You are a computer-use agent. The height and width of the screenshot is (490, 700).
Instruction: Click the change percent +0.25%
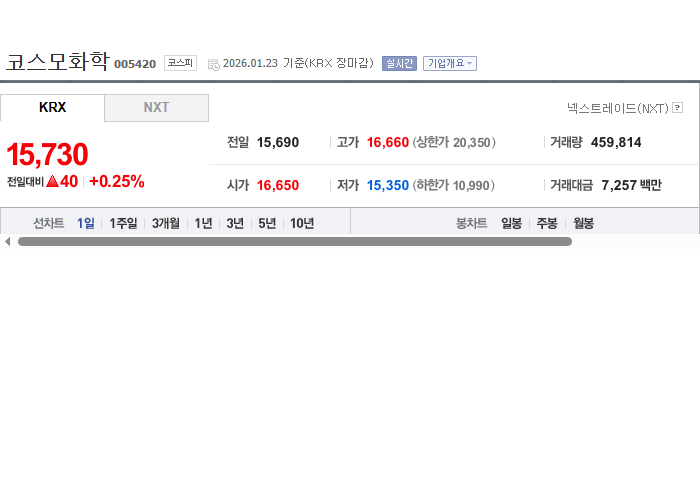[x=117, y=182]
